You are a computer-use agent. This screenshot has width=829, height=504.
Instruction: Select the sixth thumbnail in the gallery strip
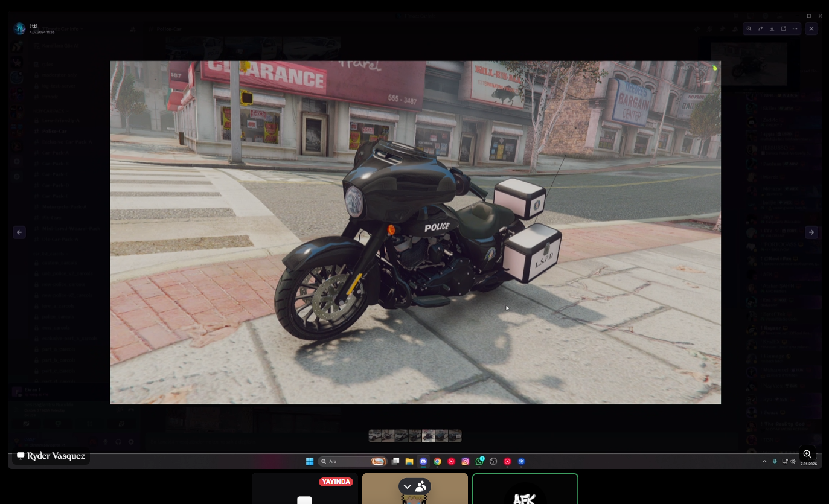click(x=441, y=436)
